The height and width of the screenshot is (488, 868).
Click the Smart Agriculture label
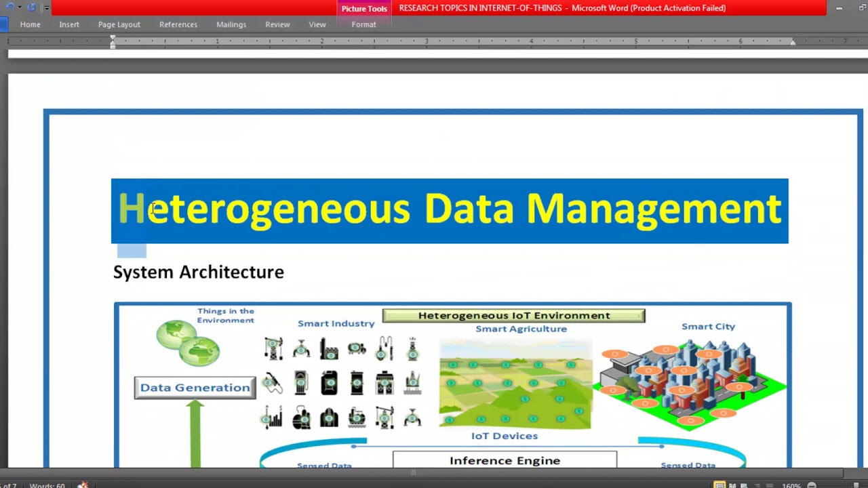[521, 329]
